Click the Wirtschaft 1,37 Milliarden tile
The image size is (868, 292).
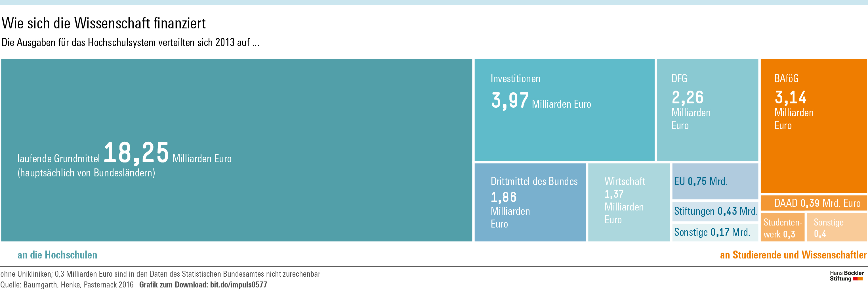pyautogui.click(x=629, y=202)
